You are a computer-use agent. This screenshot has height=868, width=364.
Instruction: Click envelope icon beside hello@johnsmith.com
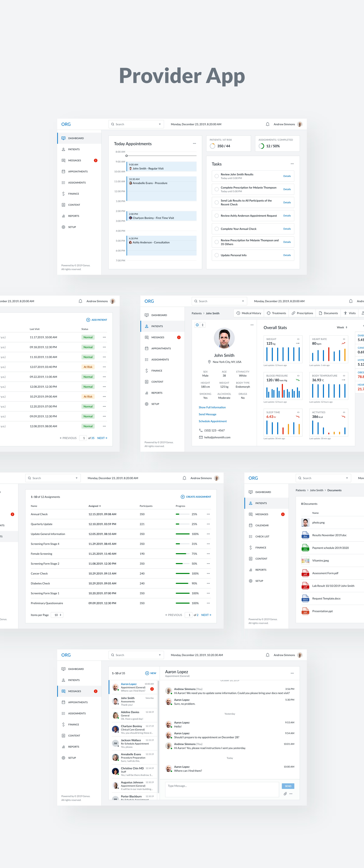click(x=201, y=437)
